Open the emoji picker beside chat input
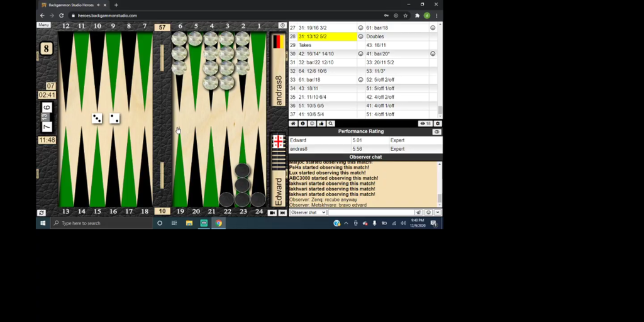The image size is (644, 322). [428, 213]
